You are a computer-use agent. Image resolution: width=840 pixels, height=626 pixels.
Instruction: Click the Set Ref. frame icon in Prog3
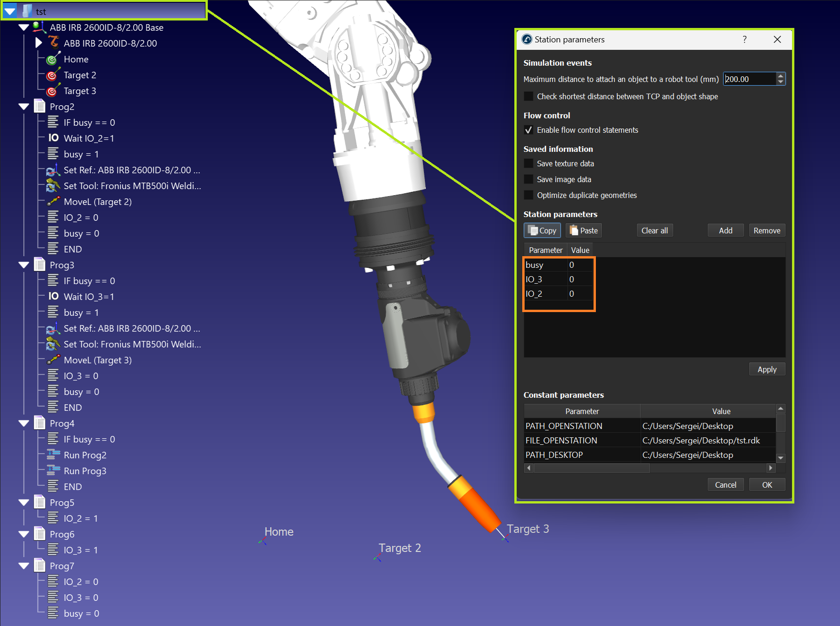click(x=53, y=328)
